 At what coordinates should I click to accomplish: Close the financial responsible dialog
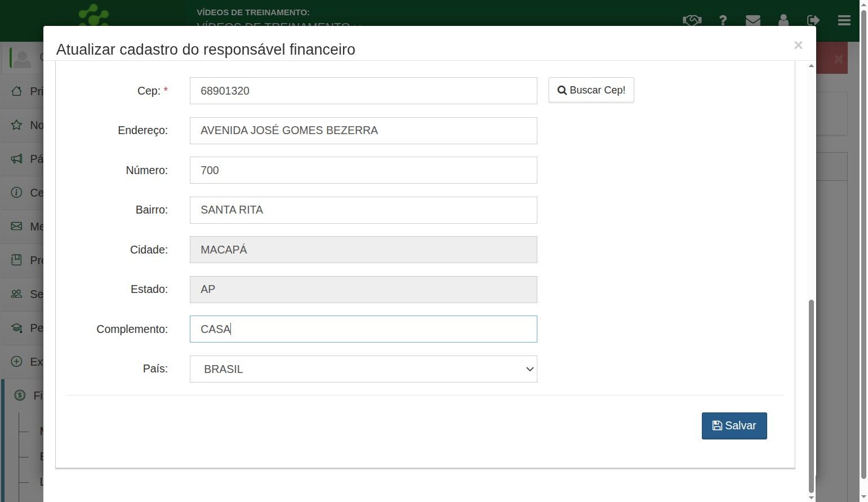798,45
